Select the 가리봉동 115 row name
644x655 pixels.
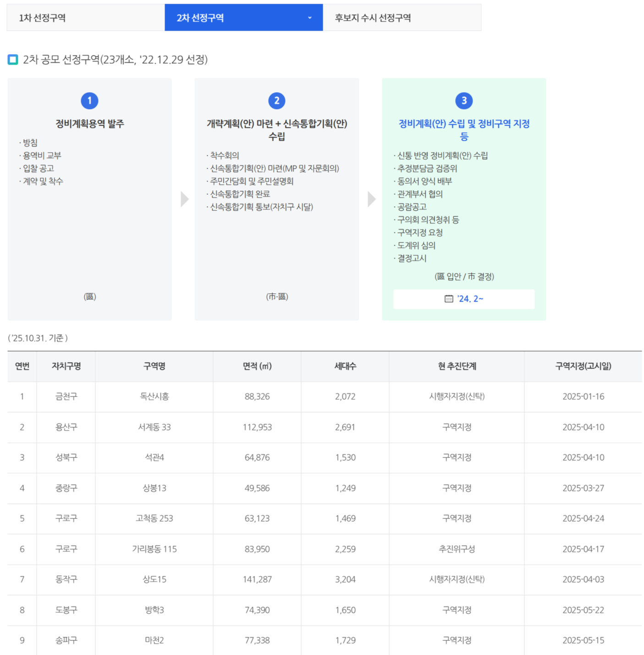(154, 549)
